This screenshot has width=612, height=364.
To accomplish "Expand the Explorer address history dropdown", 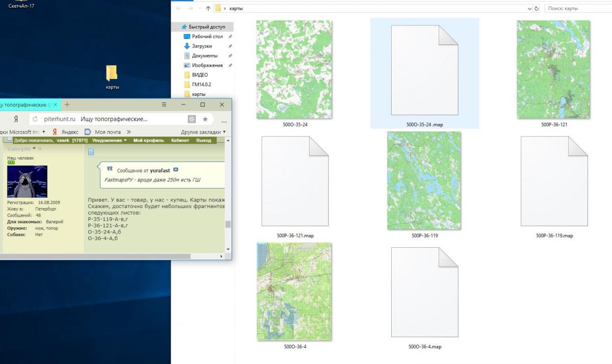I will (529, 9).
